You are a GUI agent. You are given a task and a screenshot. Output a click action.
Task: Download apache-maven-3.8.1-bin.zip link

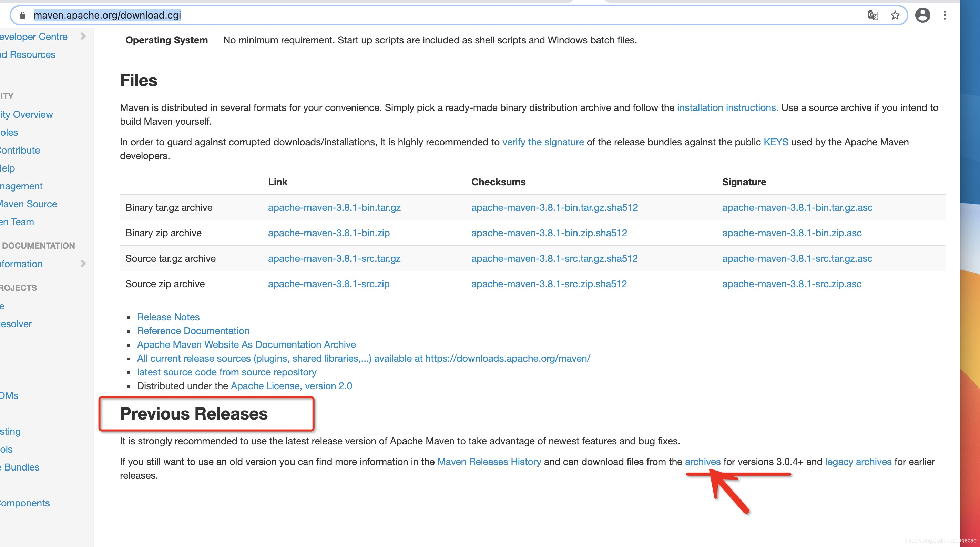tap(328, 233)
